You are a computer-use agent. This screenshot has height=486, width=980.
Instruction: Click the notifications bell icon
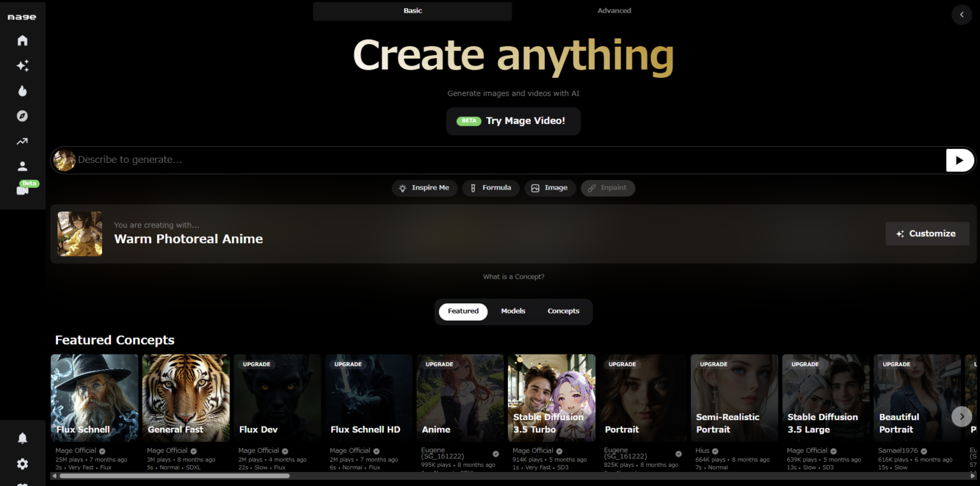point(22,438)
